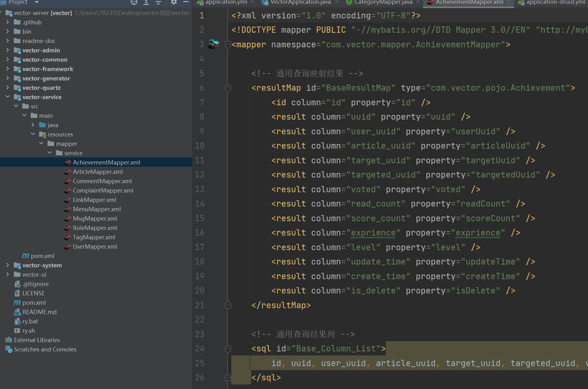Collapse the mapper folder
The height and width of the screenshot is (389, 588).
pyautogui.click(x=41, y=144)
